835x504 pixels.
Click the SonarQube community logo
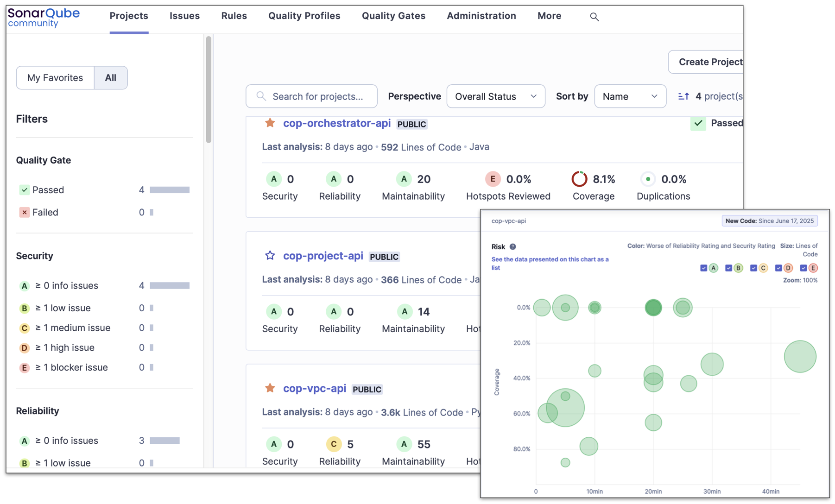(44, 18)
